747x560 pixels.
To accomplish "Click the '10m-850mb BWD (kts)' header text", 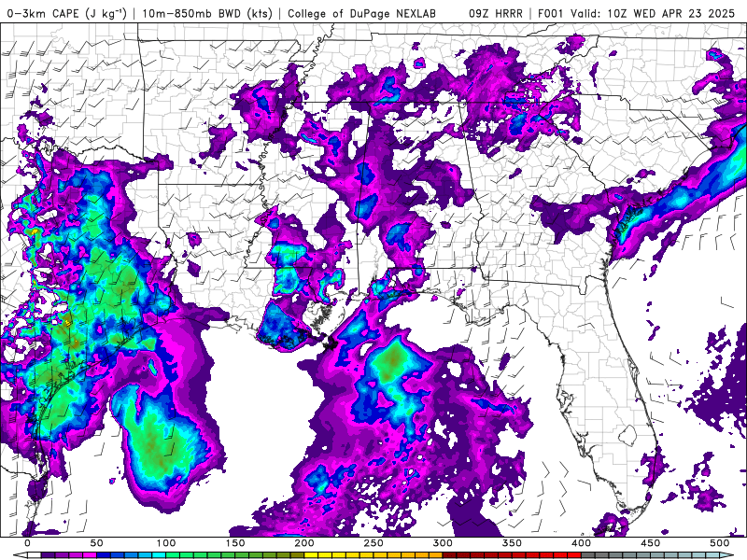I will (207, 13).
